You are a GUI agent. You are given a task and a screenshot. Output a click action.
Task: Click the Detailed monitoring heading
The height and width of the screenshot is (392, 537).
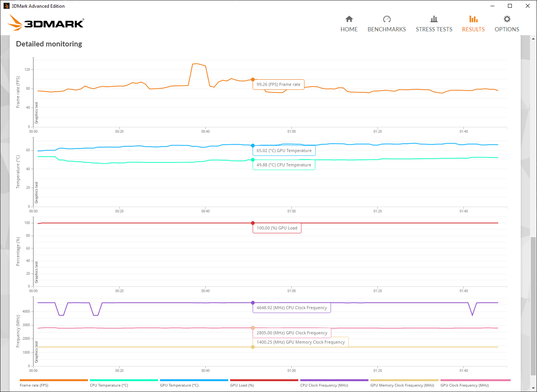[49, 44]
